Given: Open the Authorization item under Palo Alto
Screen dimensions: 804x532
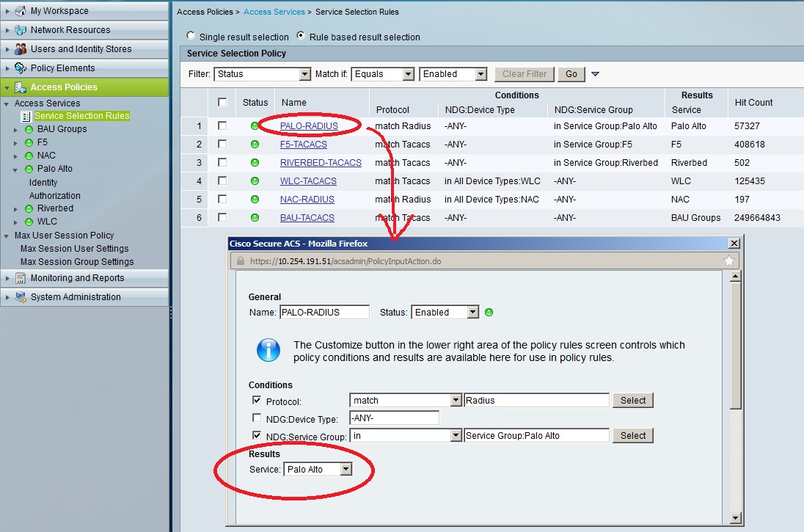Looking at the screenshot, I should pos(55,195).
